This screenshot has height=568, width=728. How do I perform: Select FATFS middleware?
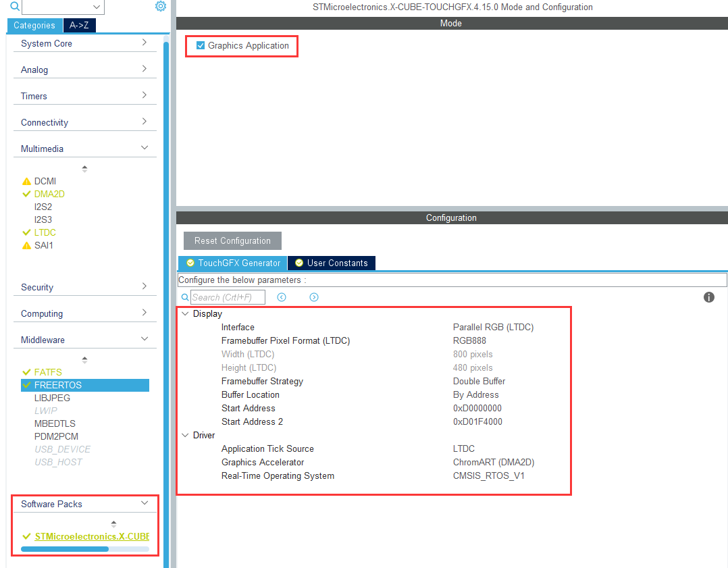click(48, 372)
